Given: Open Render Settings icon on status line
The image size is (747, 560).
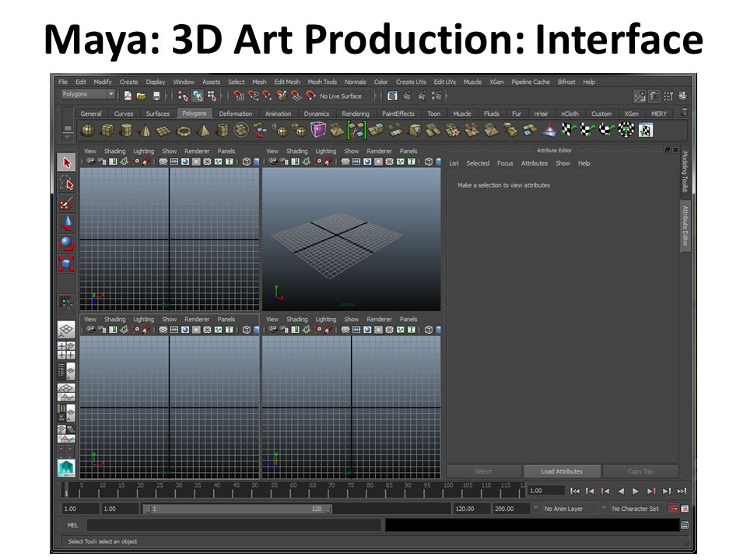Looking at the screenshot, I should (437, 96).
